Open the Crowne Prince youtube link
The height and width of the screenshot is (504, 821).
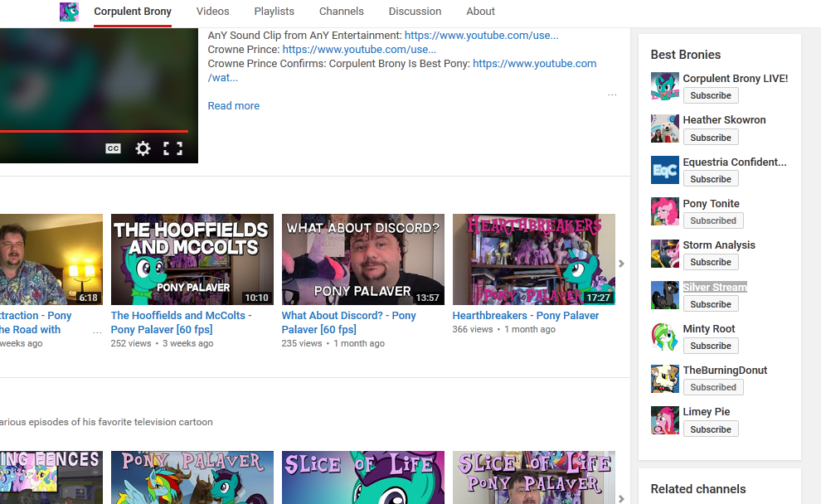[359, 50]
